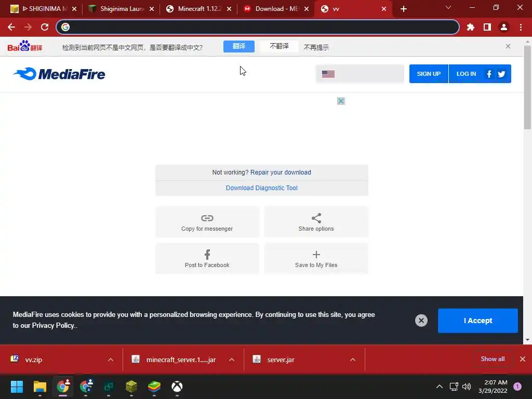
Task: Close the vv tab
Action: [x=384, y=9]
